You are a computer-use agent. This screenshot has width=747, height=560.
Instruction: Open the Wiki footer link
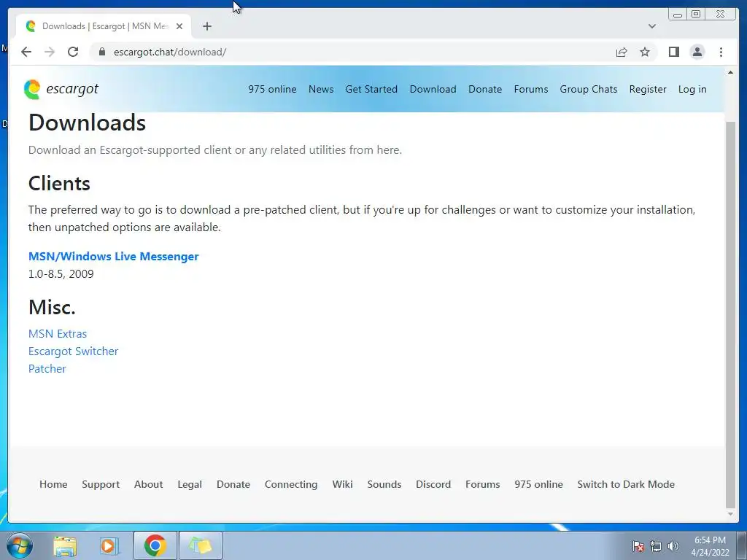click(343, 484)
